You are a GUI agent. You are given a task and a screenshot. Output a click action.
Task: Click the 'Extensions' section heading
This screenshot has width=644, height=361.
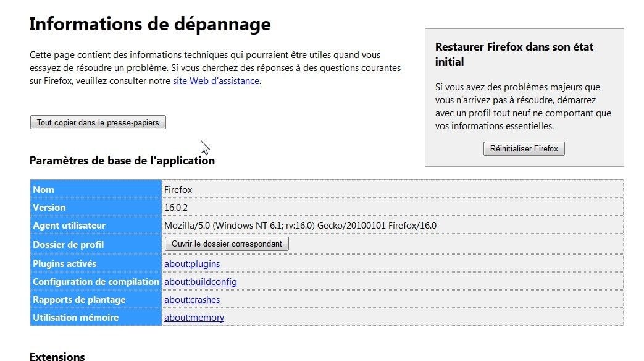(57, 357)
